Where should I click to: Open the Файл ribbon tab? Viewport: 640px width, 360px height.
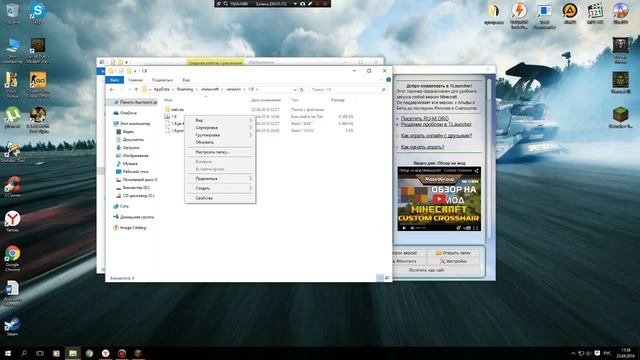115,80
